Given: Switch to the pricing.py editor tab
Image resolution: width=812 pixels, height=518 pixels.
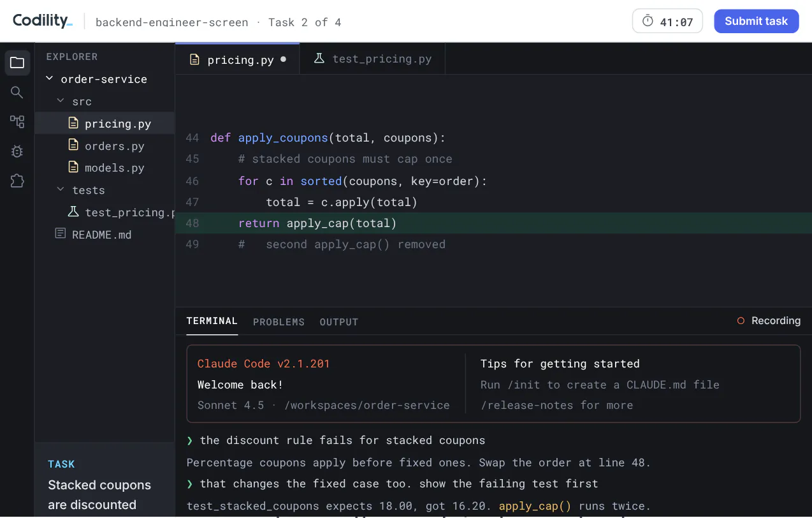Looking at the screenshot, I should click(237, 59).
